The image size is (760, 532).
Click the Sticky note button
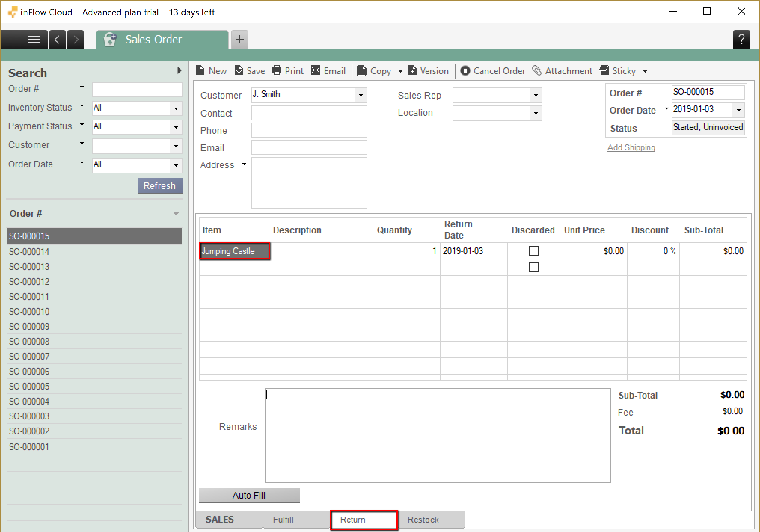click(x=618, y=71)
